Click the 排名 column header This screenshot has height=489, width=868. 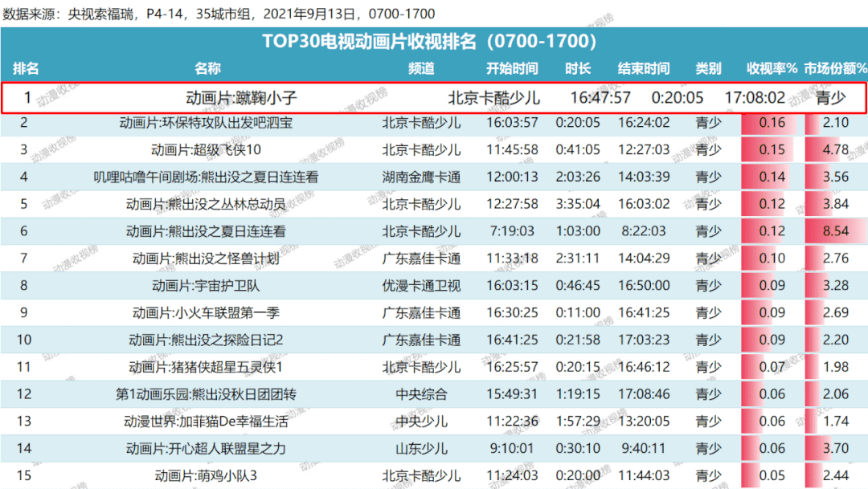pyautogui.click(x=26, y=68)
